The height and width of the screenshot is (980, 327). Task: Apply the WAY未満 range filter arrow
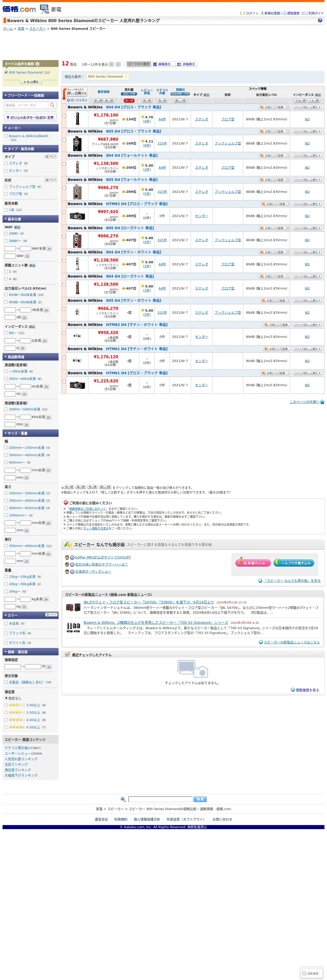click(49, 248)
